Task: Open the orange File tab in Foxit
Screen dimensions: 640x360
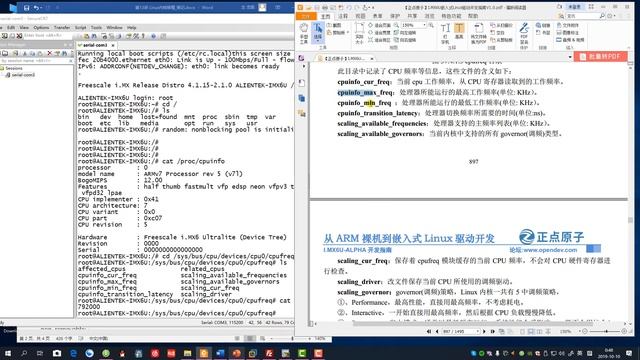Action: pyautogui.click(x=306, y=16)
